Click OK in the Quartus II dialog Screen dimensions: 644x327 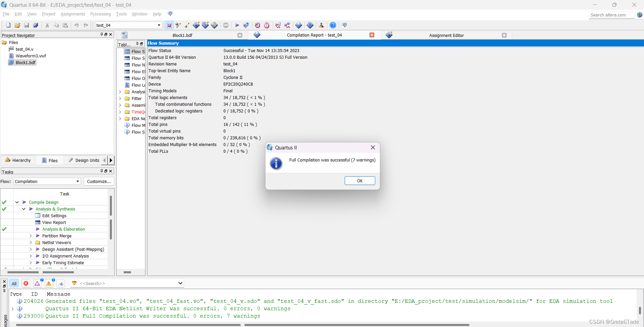(x=360, y=181)
